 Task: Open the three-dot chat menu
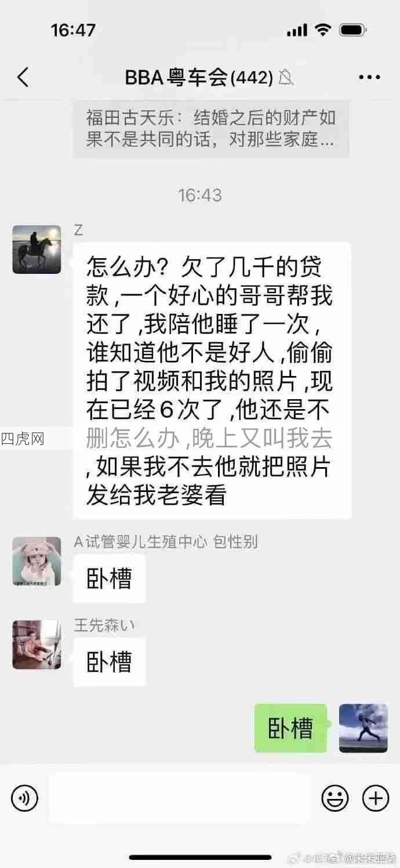[x=369, y=77]
